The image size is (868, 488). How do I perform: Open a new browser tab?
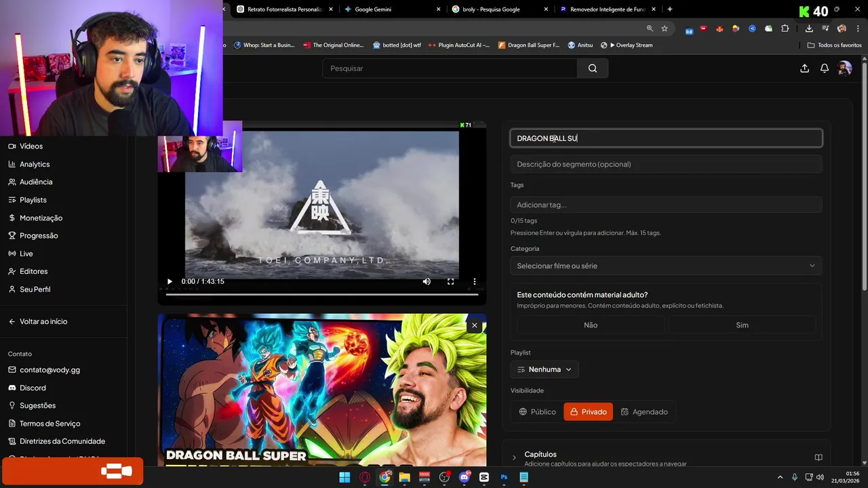pyautogui.click(x=670, y=9)
